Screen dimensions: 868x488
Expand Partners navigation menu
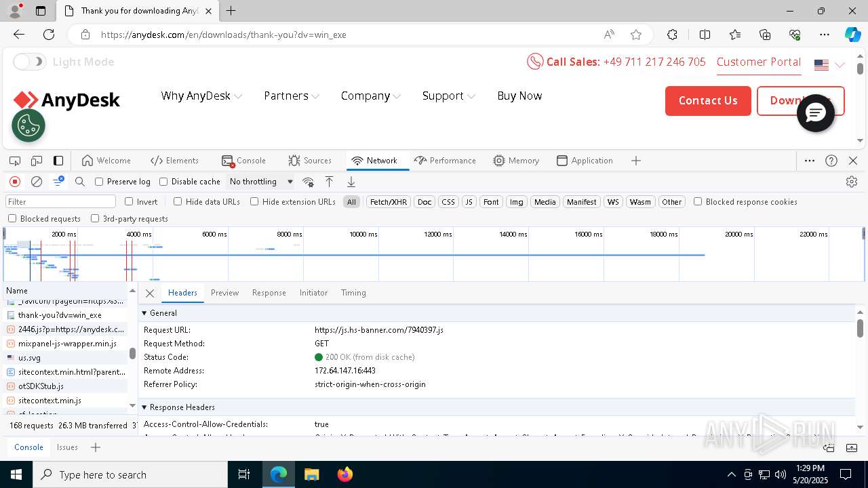coord(292,96)
